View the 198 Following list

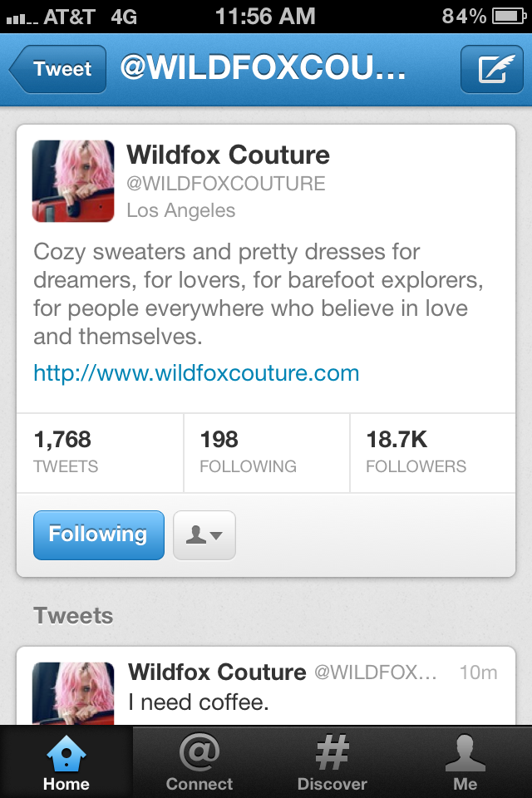click(x=267, y=452)
